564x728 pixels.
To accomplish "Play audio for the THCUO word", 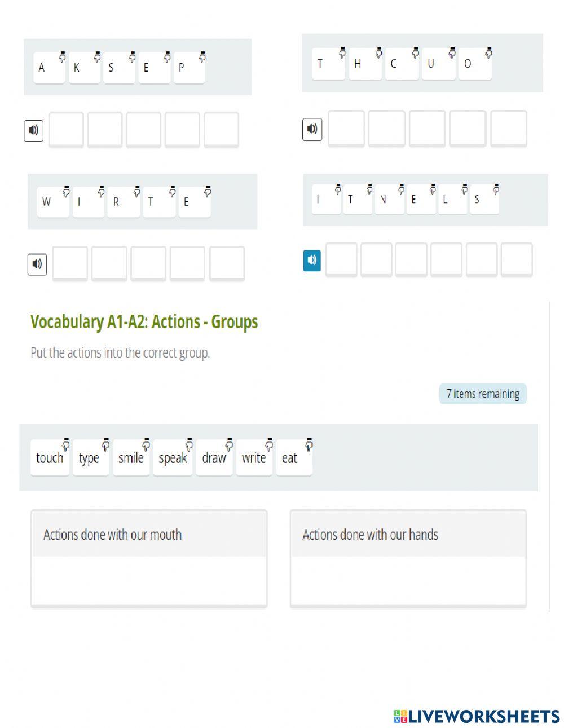I will pyautogui.click(x=312, y=129).
